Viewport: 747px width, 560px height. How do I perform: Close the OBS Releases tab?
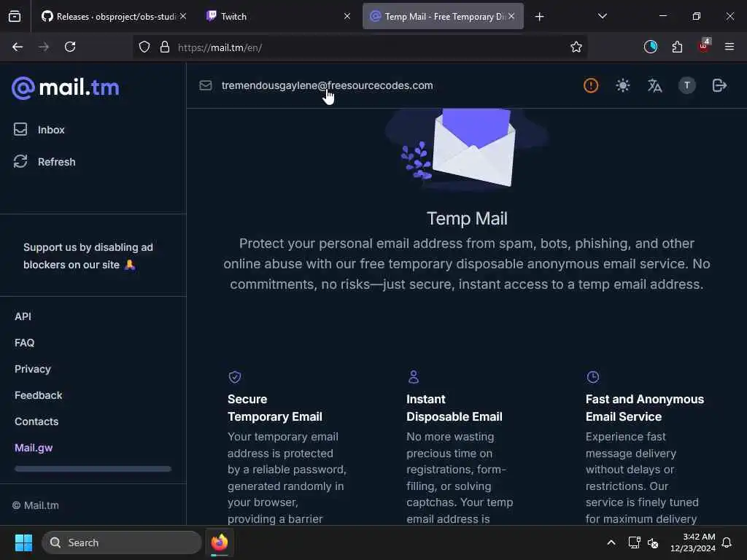tap(183, 16)
